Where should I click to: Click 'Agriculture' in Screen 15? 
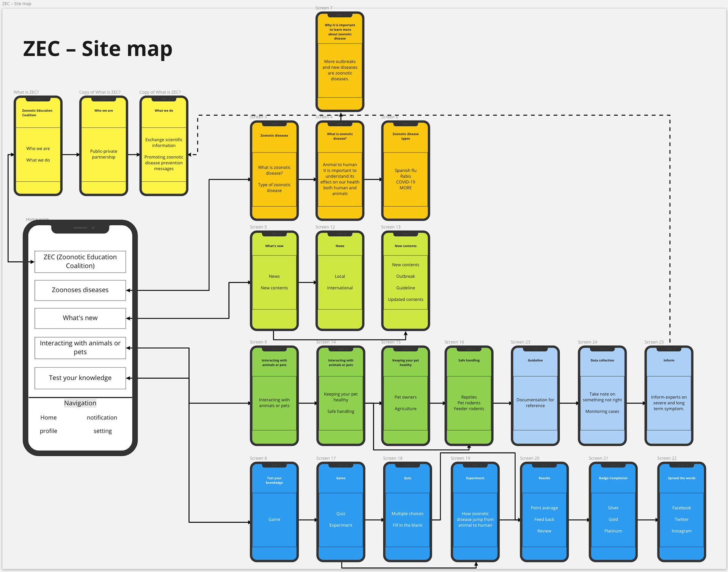pos(406,409)
